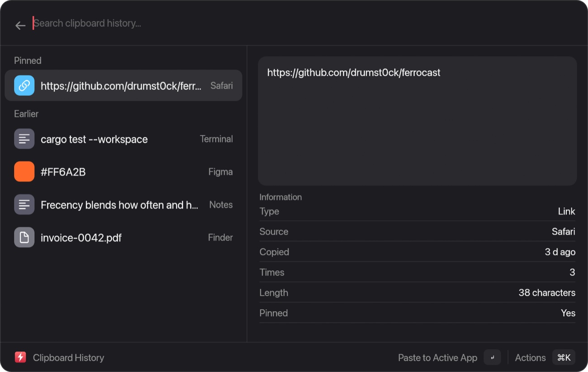Screen dimensions: 588x372
Task: Select the "invoice-0042.pdf" entry
Action: point(81,238)
